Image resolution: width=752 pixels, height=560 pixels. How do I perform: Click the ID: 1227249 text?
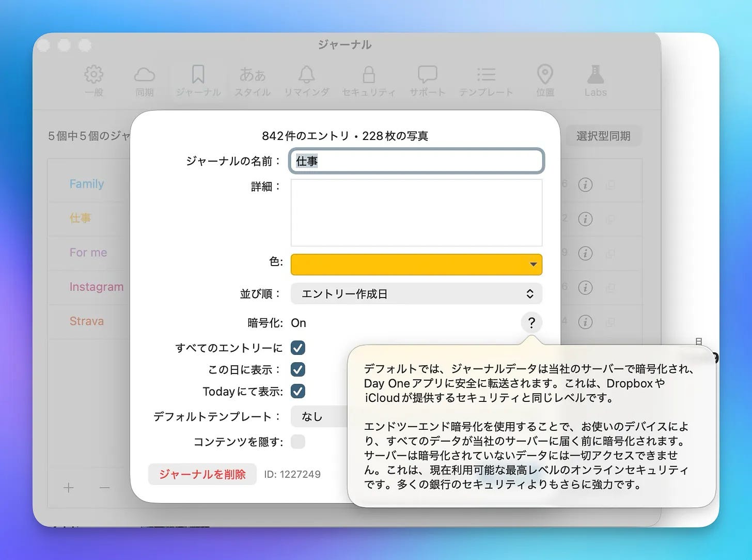(292, 474)
